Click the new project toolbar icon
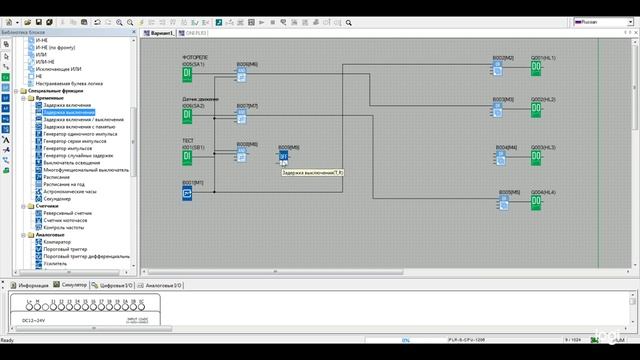640x360 pixels. (9, 22)
